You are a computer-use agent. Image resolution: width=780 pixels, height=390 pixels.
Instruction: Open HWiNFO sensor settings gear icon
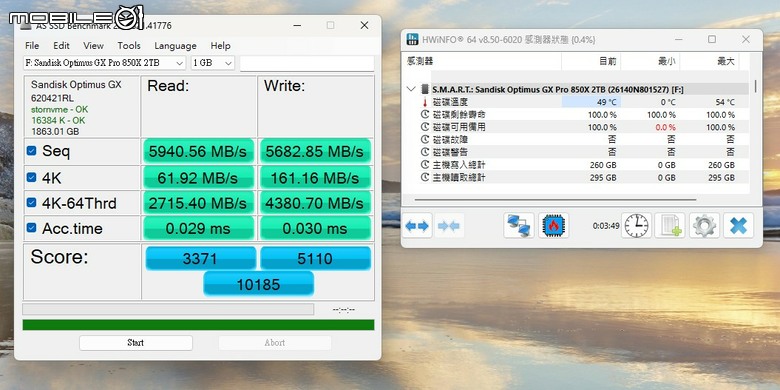tap(704, 226)
